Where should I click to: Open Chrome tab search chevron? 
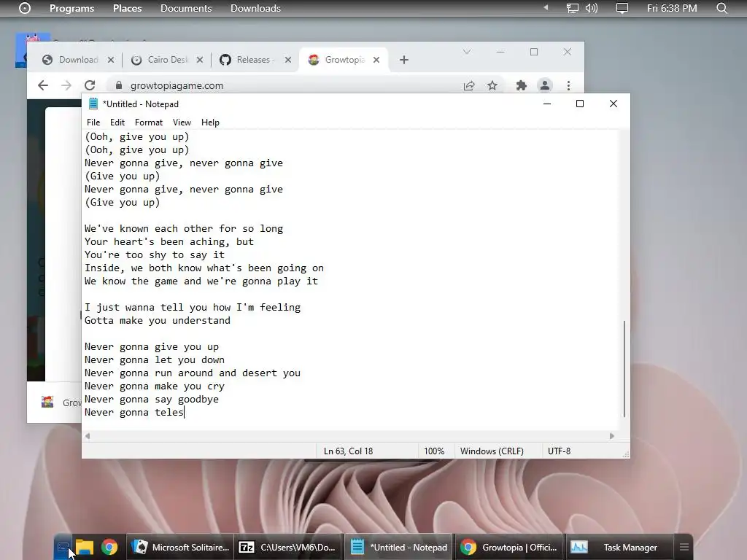(467, 52)
